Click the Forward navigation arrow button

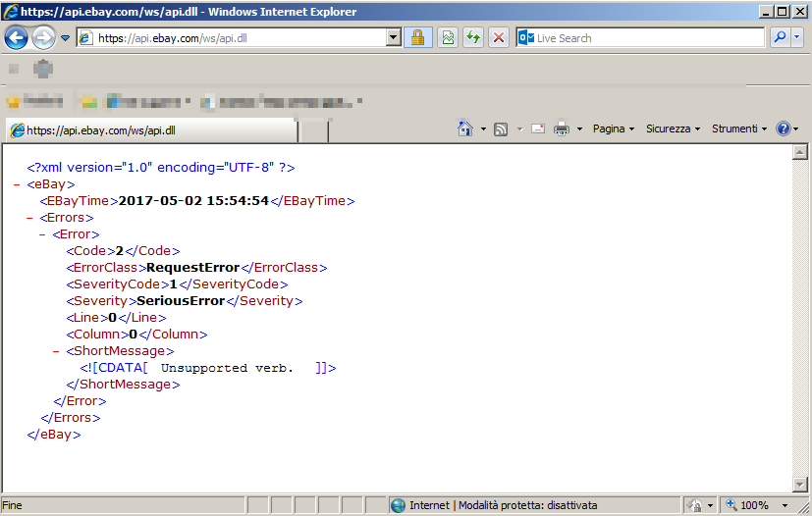pyautogui.click(x=43, y=38)
